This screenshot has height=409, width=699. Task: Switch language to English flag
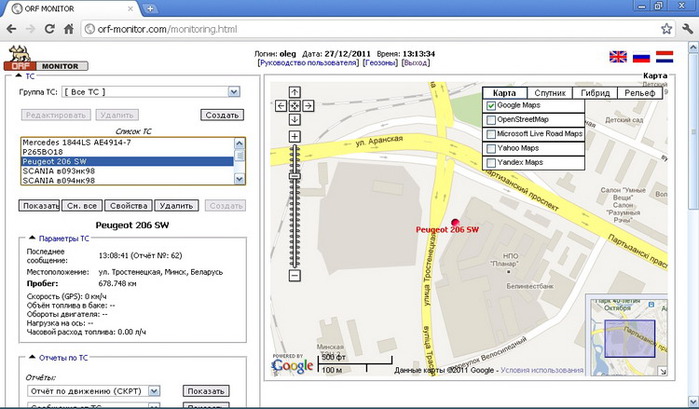618,57
